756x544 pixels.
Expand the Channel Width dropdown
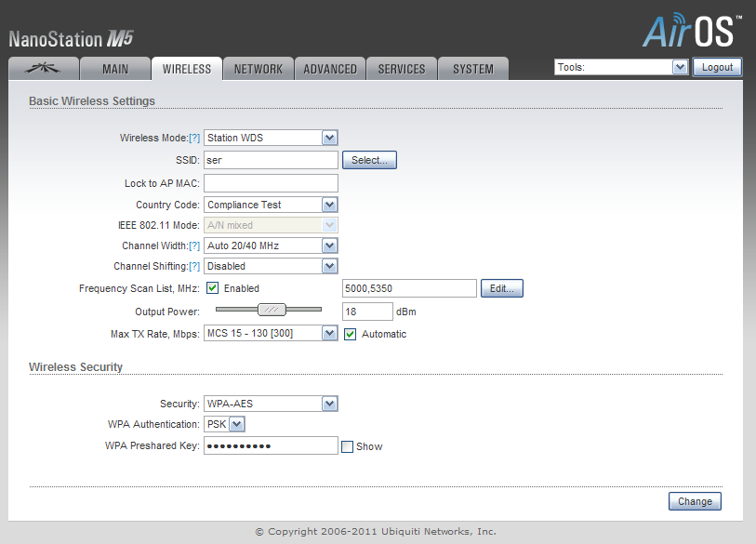point(271,245)
